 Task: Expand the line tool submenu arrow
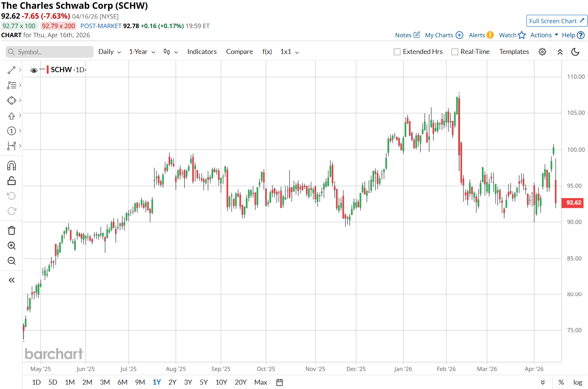click(x=20, y=70)
